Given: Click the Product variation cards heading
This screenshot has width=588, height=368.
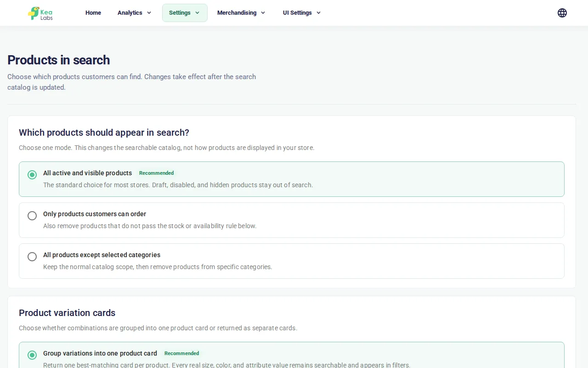Looking at the screenshot, I should (67, 313).
